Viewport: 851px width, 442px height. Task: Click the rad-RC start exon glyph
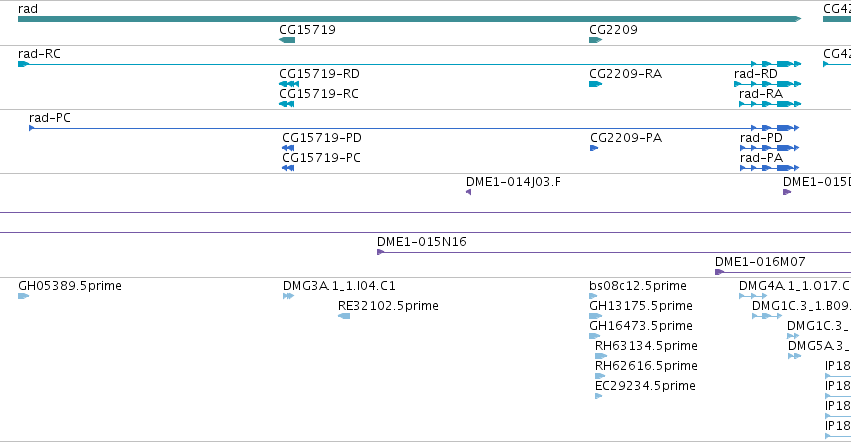pyautogui.click(x=23, y=64)
